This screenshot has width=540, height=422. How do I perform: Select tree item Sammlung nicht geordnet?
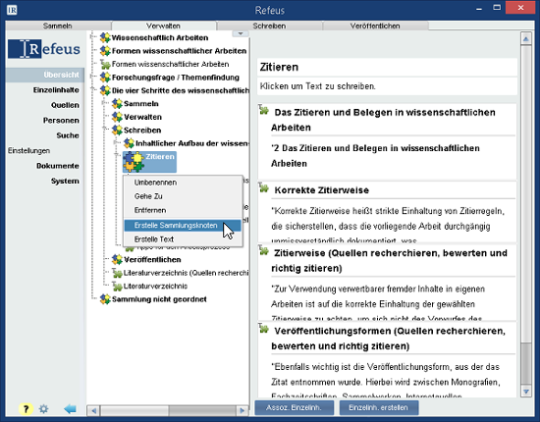159,299
